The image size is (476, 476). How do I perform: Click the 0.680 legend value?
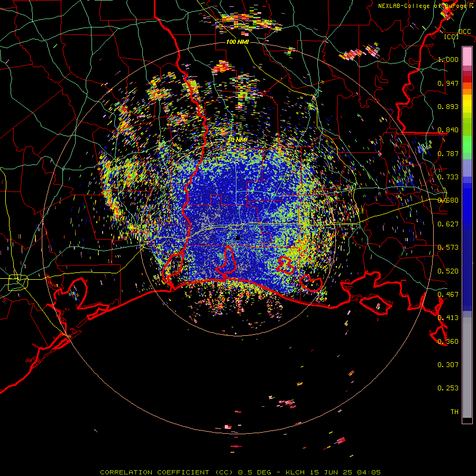point(448,200)
